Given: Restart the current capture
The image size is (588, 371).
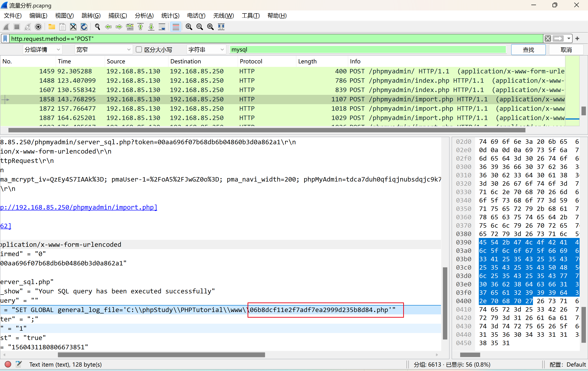Looking at the screenshot, I should click(x=27, y=27).
